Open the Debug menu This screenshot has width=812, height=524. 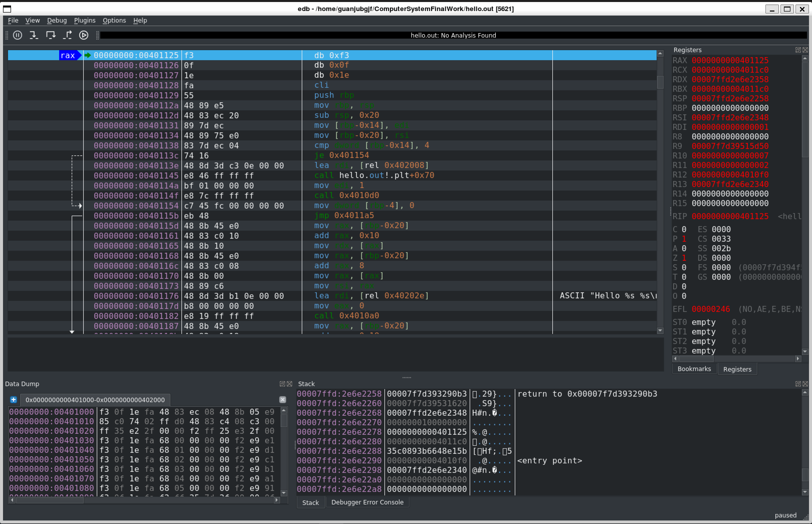57,20
